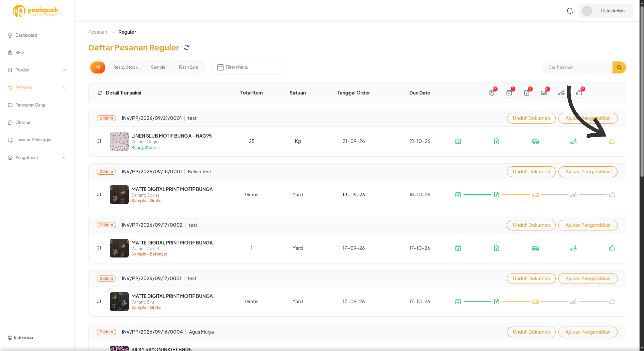Viewport: 644px width, 351px height.
Task: Focus the Cari Pesanan search field
Action: (577, 67)
